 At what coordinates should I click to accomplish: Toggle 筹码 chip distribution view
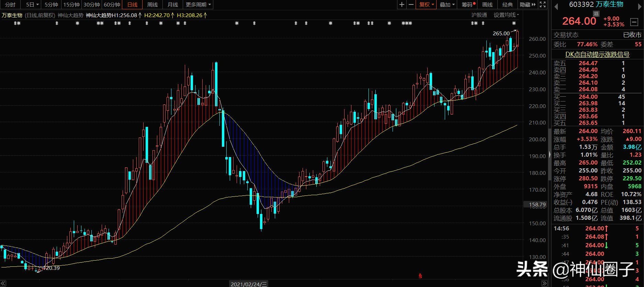point(468,4)
